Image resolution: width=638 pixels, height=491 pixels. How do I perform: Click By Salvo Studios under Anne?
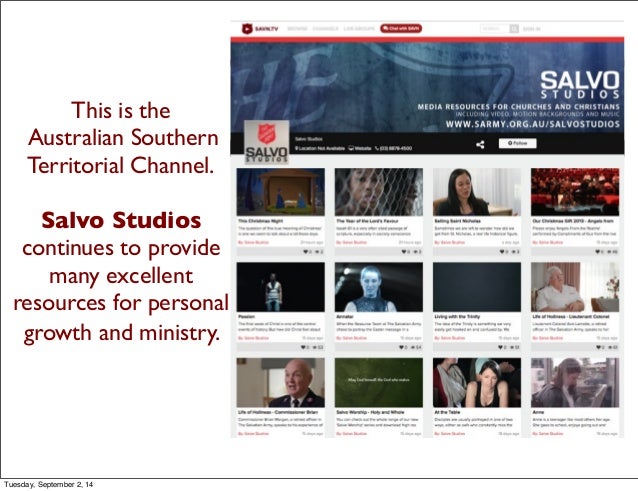tap(548, 434)
